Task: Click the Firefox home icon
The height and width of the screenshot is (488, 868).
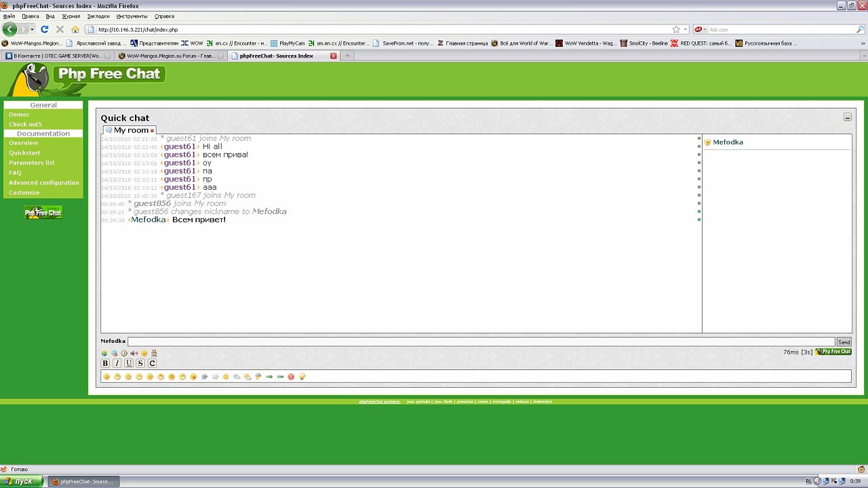Action: (x=75, y=29)
